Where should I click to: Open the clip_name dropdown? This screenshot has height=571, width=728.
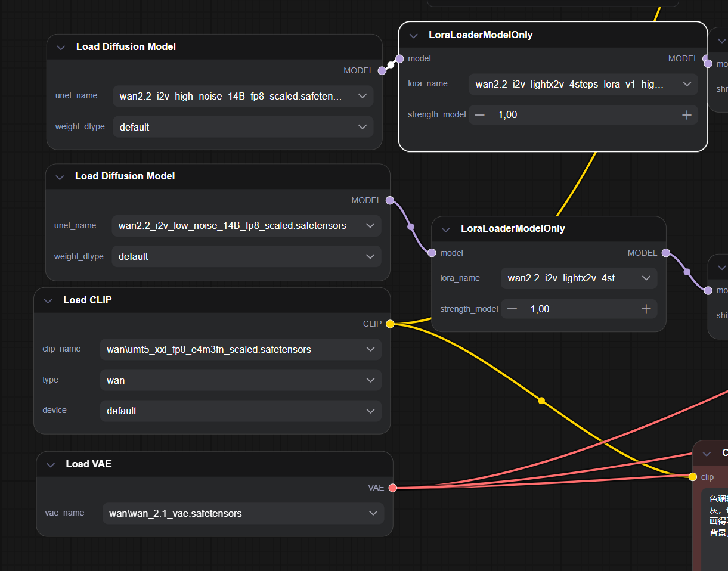pyautogui.click(x=240, y=349)
